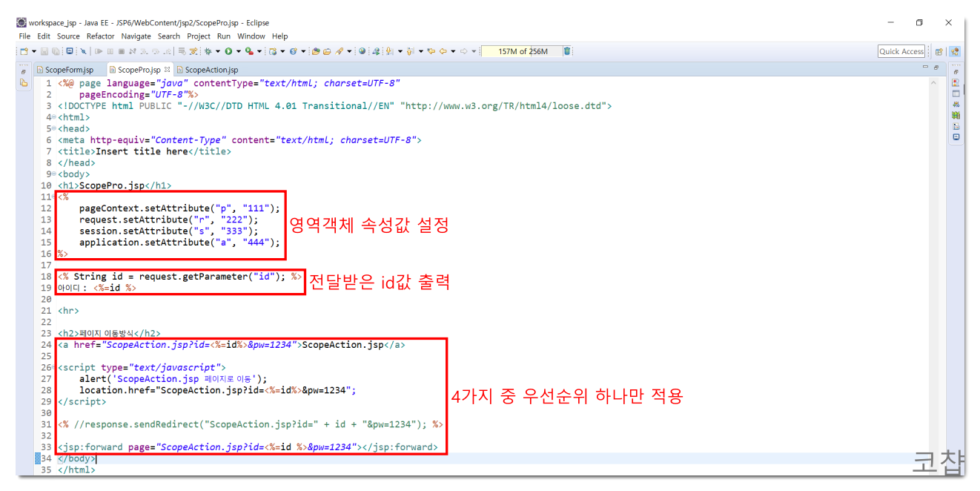
Task: Click the Save disk icon
Action: click(x=44, y=52)
